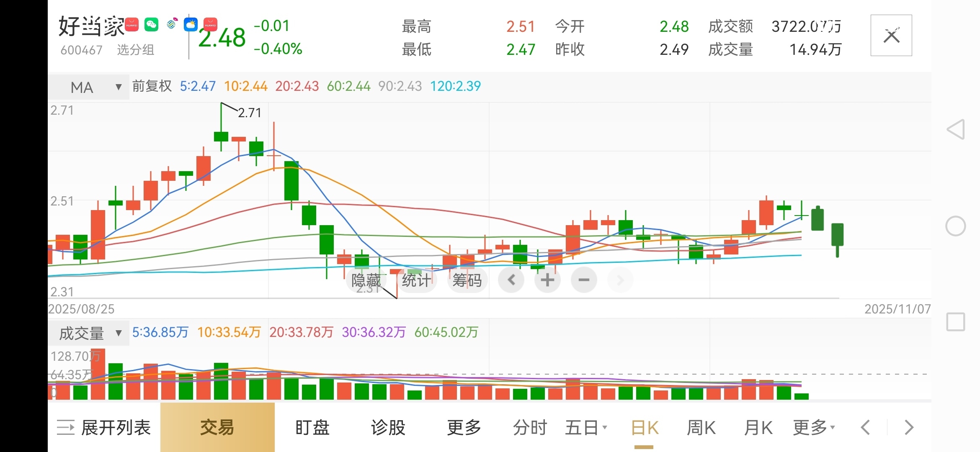Go to previous stock with left chevron
Image resolution: width=980 pixels, height=452 pixels.
point(865,428)
